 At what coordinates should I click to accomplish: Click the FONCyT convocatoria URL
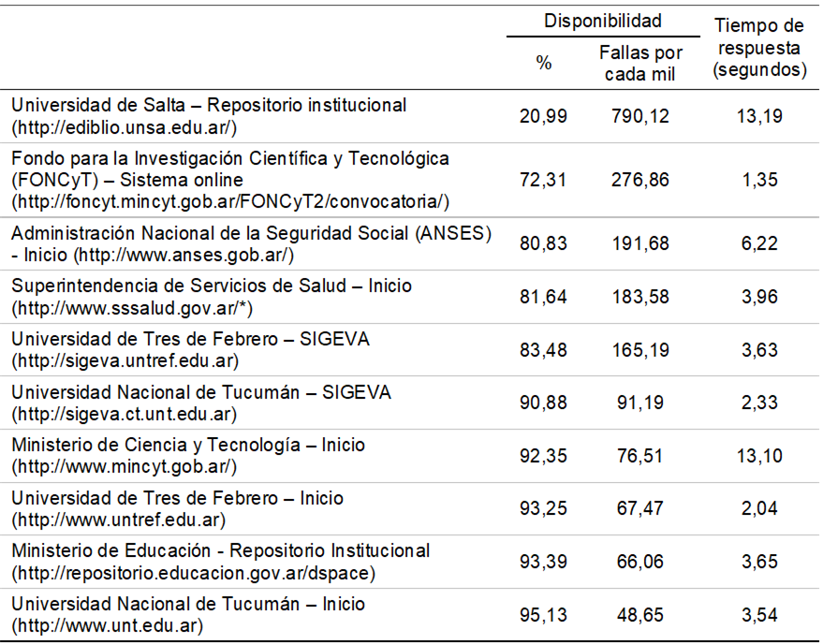[x=230, y=201]
